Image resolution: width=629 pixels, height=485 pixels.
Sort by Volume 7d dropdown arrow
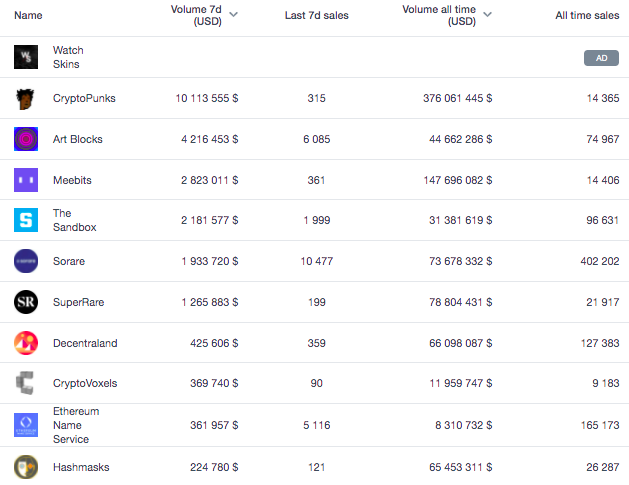[x=233, y=15]
